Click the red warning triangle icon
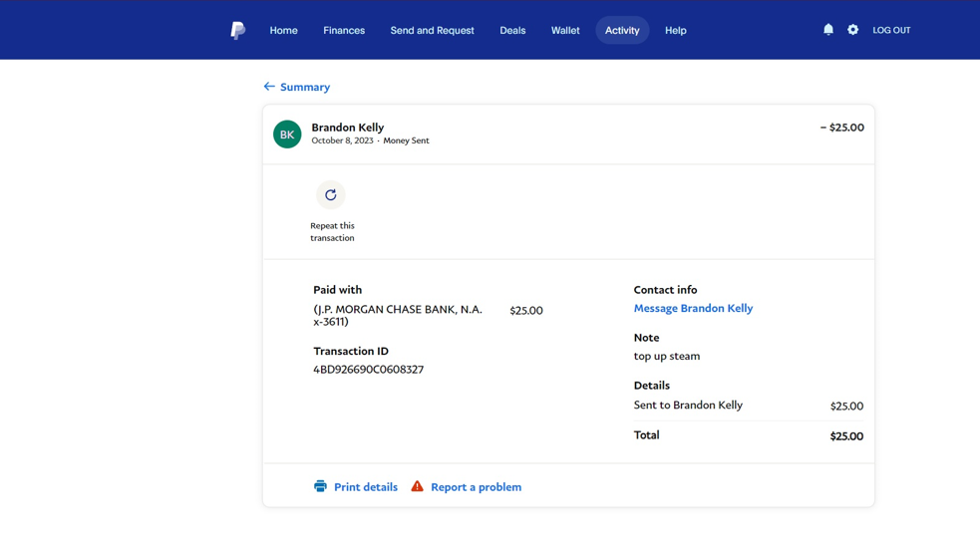The width and height of the screenshot is (980, 546). [417, 486]
